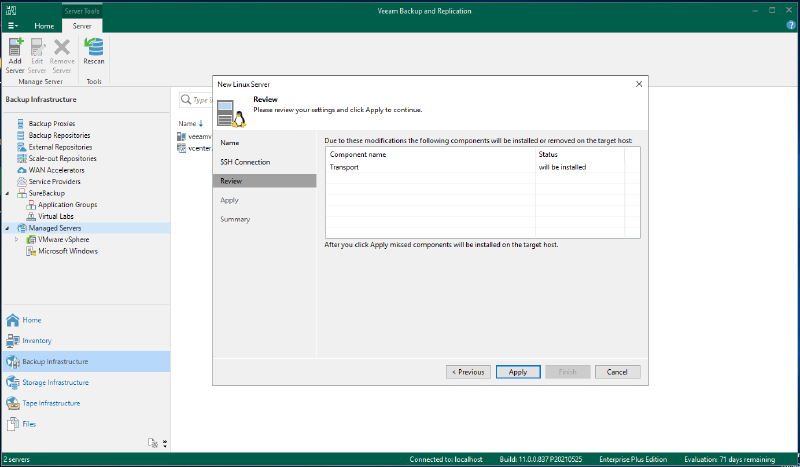The height and width of the screenshot is (467, 800).
Task: Click the 'will be installed' status cell
Action: point(562,167)
